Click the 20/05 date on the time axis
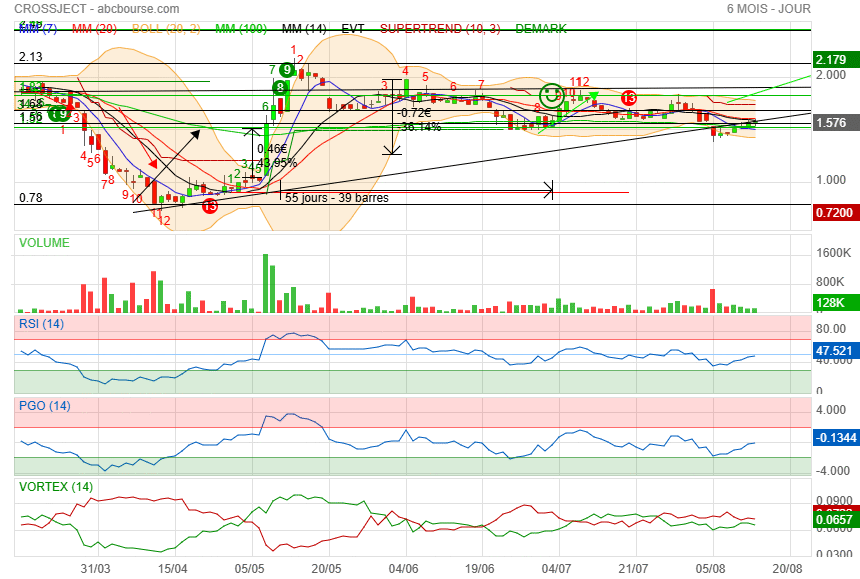Viewport: 860px width, 579px height. 326,569
